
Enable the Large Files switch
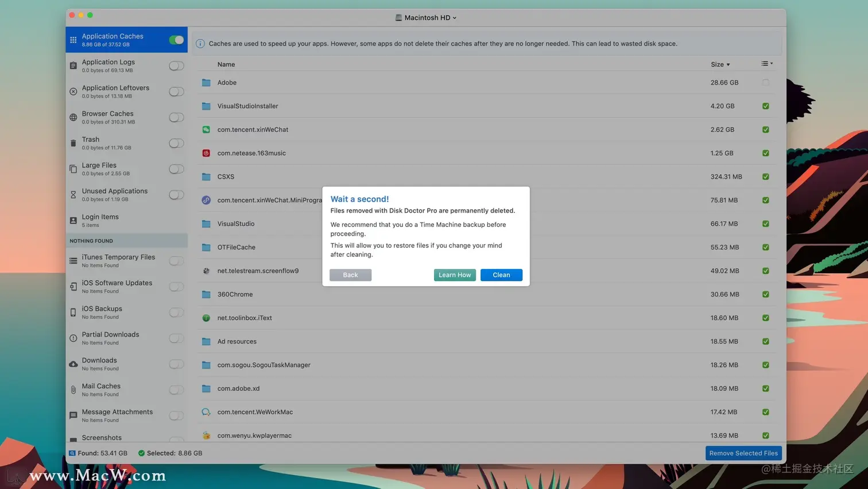(x=176, y=169)
